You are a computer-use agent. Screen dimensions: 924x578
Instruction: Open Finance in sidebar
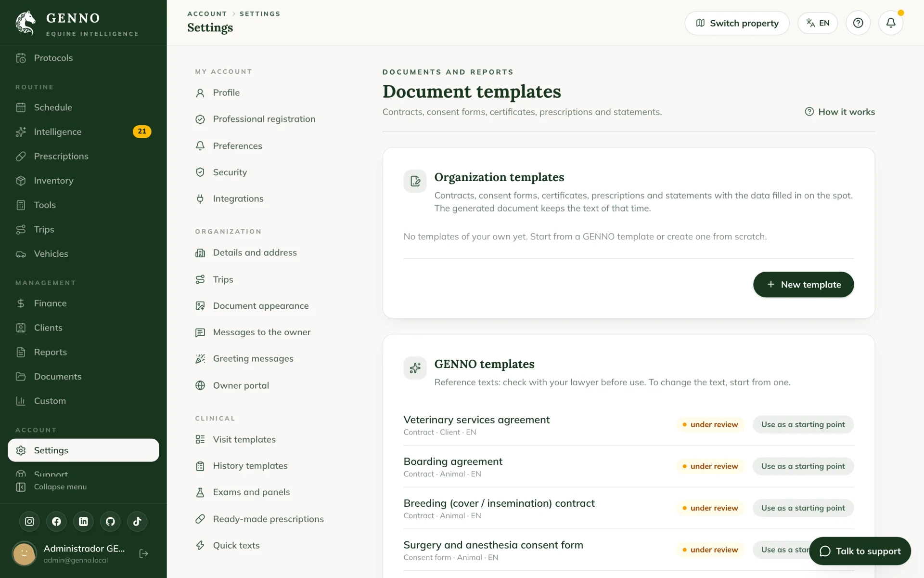(83, 303)
